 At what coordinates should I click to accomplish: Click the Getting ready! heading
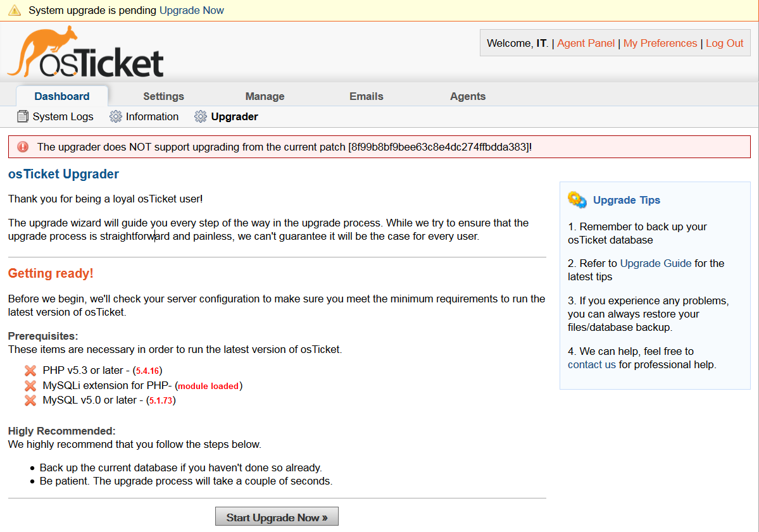click(51, 273)
